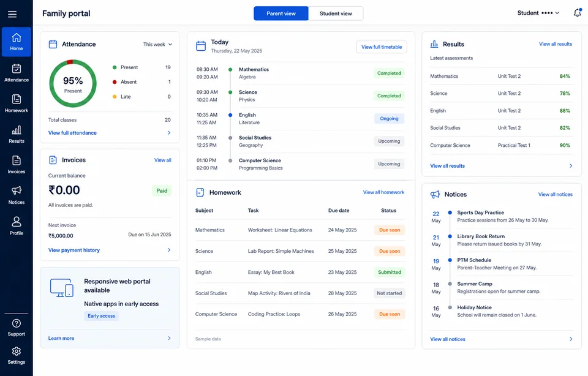This screenshot has width=588, height=376.
Task: Open Results from the sidebar
Action: point(17,135)
